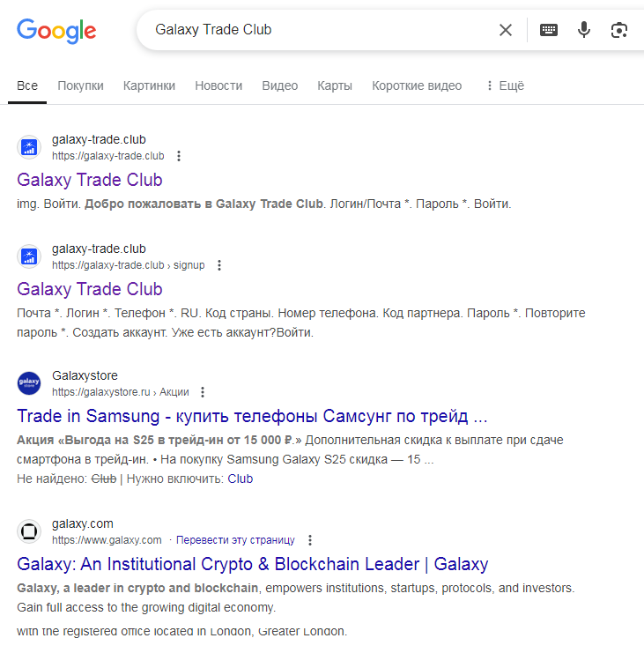644x653 pixels.
Task: Clear the search box text
Action: (x=506, y=30)
